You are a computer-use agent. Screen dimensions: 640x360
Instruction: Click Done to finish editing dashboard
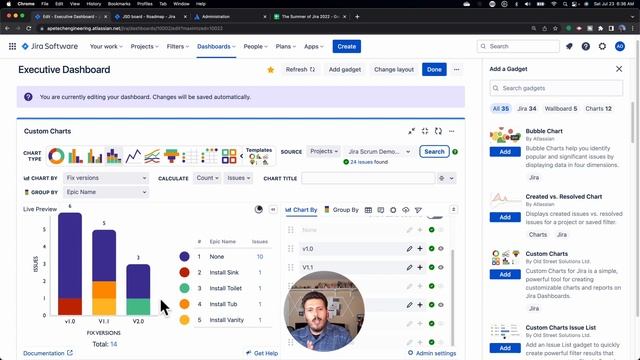[x=434, y=69]
